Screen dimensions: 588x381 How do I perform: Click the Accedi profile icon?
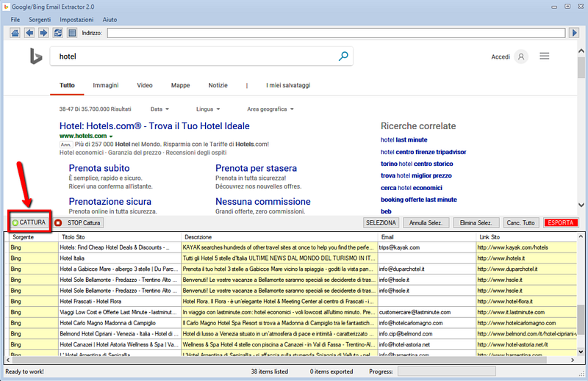coord(521,57)
